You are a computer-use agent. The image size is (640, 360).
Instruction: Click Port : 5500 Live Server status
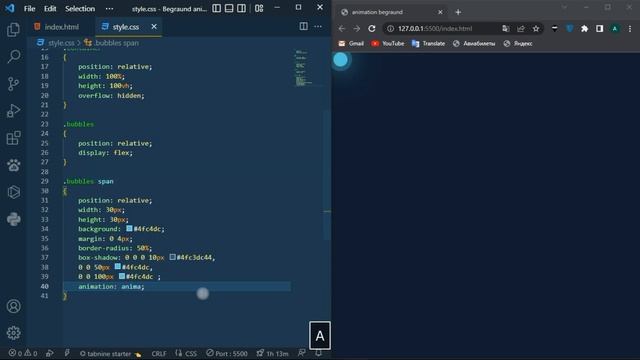(227, 353)
